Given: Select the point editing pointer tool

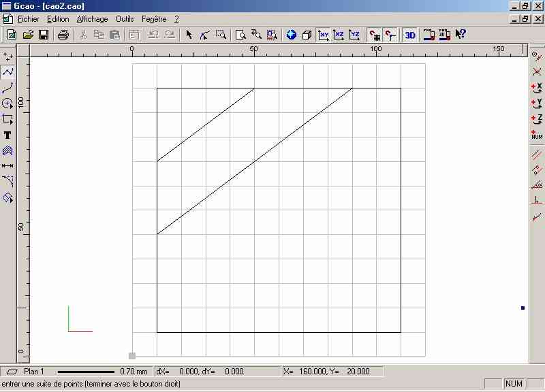Looking at the screenshot, I should (205, 35).
